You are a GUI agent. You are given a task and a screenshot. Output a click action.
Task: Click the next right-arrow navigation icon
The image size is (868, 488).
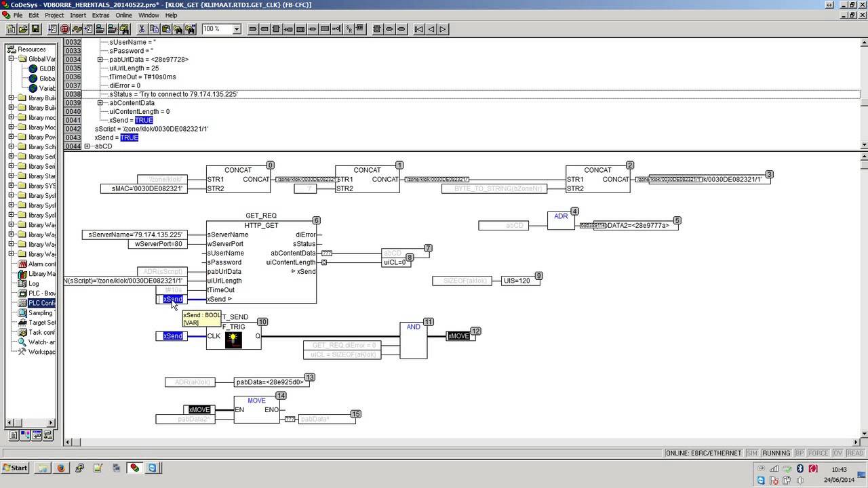443,29
